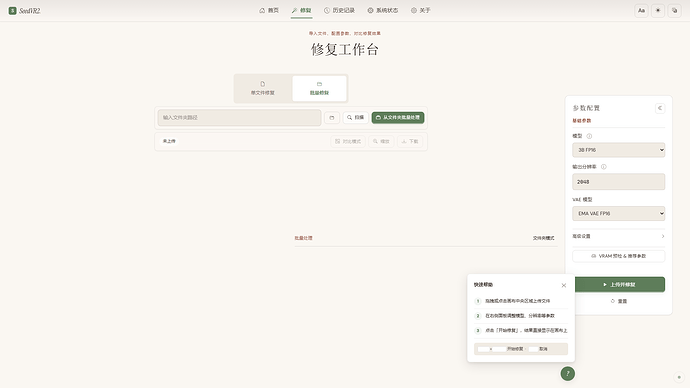Click the 批量处理 section label

tap(303, 238)
